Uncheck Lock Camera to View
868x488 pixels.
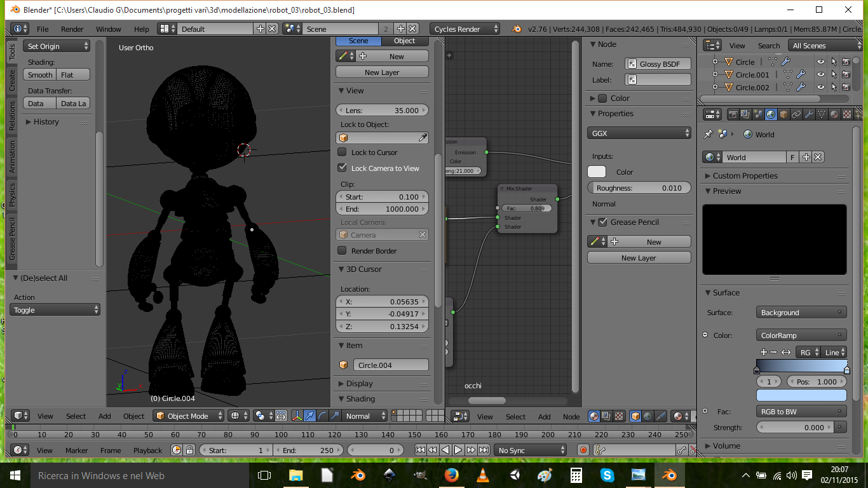point(342,168)
